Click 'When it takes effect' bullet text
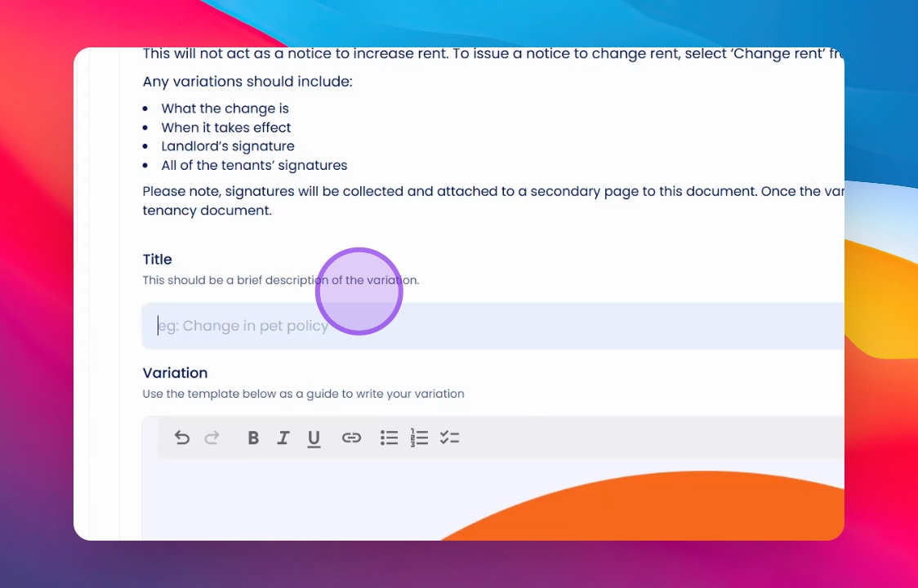This screenshot has height=588, width=918. [x=226, y=127]
